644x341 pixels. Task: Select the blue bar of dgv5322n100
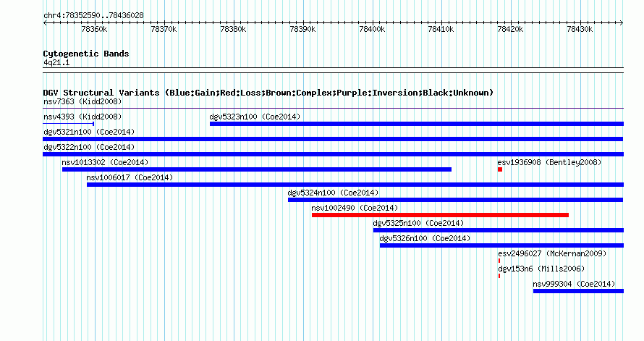click(x=333, y=154)
